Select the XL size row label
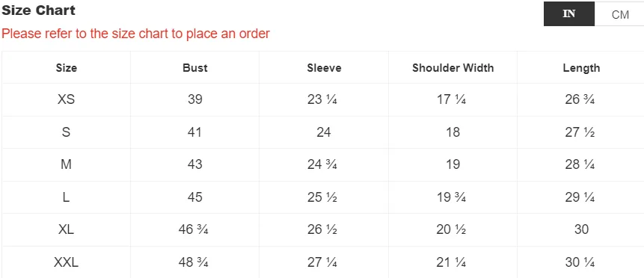Image resolution: width=644 pixels, height=278 pixels. pyautogui.click(x=66, y=229)
